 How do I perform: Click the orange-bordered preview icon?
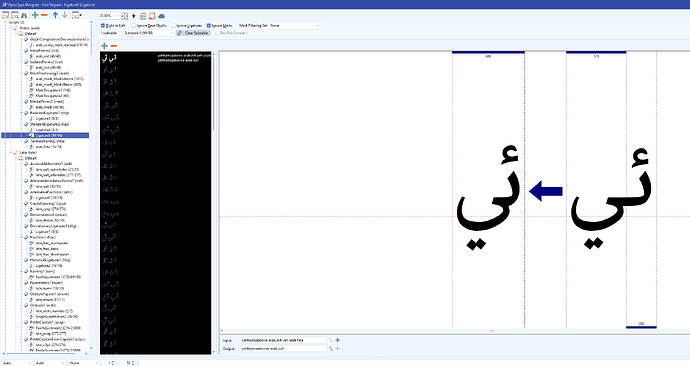[152, 16]
